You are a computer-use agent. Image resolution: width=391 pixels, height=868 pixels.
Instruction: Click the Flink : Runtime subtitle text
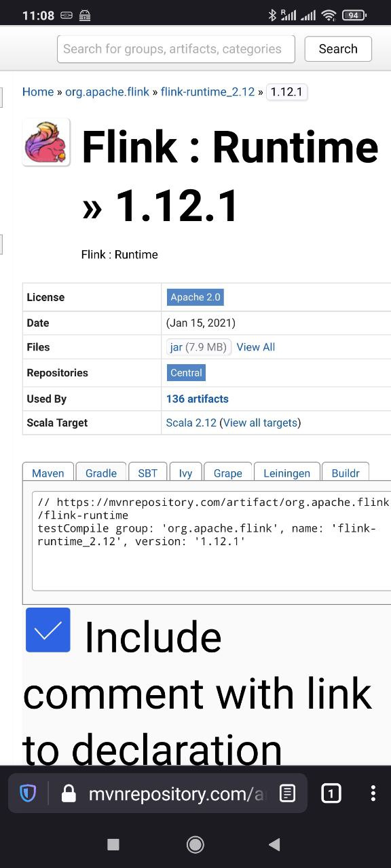(x=119, y=254)
